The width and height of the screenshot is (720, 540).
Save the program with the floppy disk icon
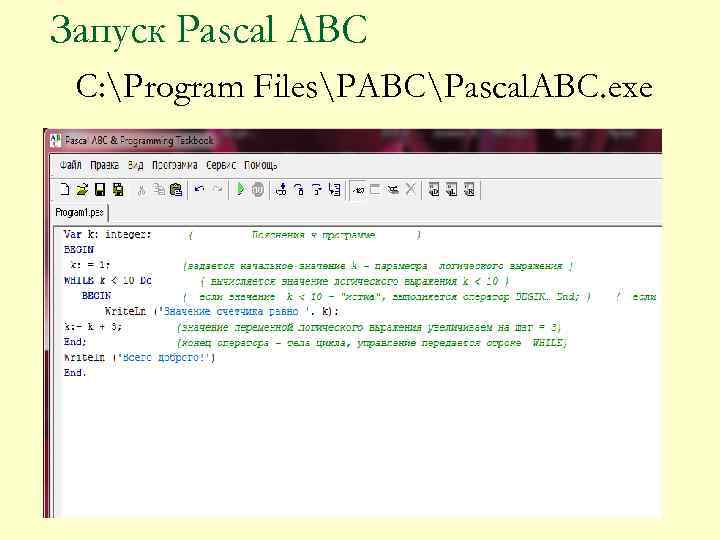pyautogui.click(x=100, y=190)
